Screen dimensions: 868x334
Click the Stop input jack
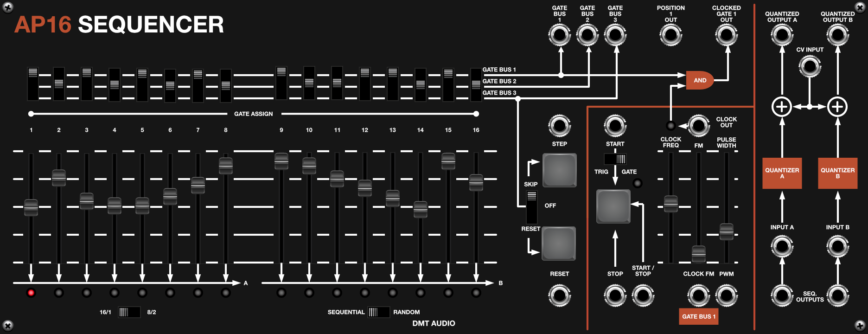coord(615,295)
